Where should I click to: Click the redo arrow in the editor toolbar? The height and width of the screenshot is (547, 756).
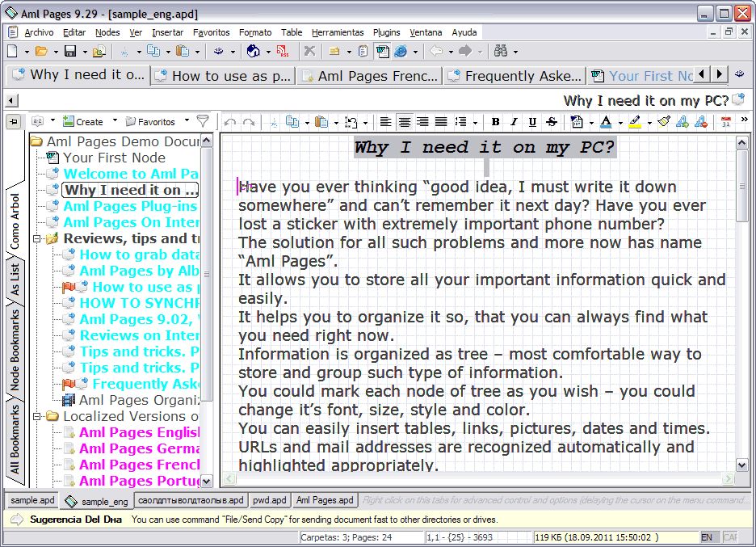249,122
